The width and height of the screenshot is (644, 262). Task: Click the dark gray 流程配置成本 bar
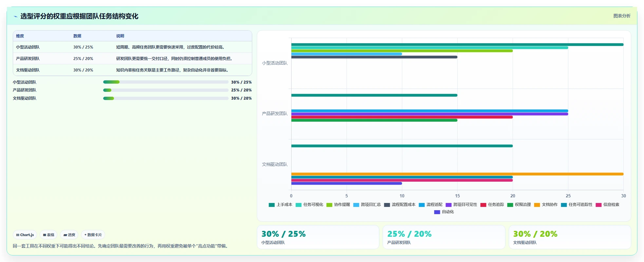(x=374, y=57)
